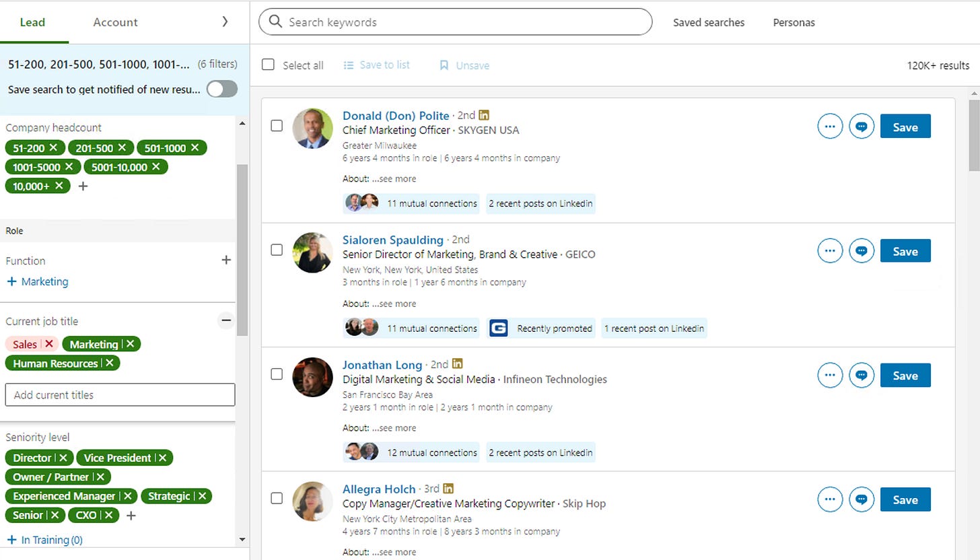Save Allegra Holch as lead

[x=905, y=500]
